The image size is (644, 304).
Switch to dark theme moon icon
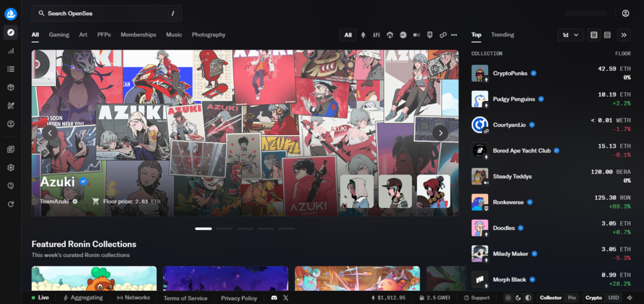tap(518, 298)
